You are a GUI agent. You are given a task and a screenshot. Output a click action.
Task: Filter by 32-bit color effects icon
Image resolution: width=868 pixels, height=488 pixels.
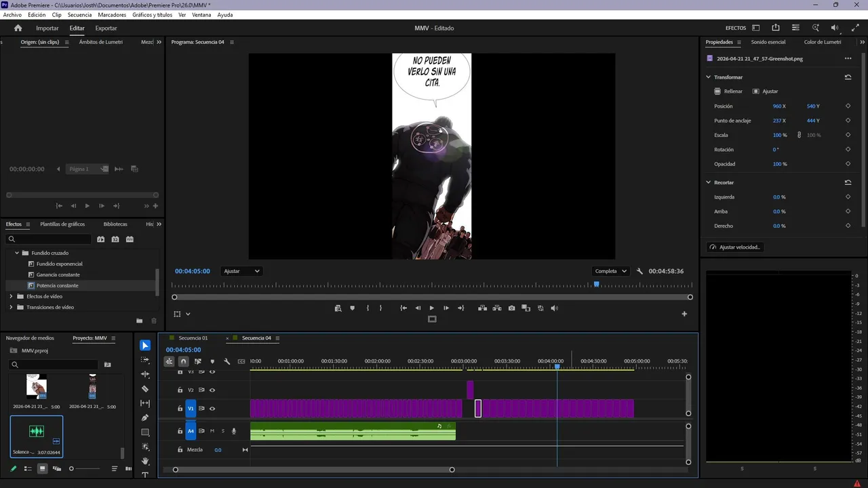click(115, 239)
